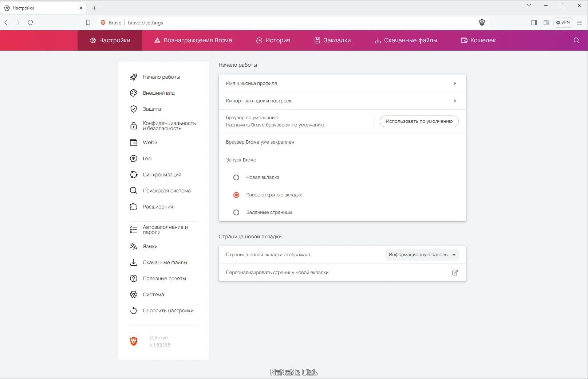588x379 pixels.
Task: Click the v 1.63.165 version link
Action: (x=160, y=345)
